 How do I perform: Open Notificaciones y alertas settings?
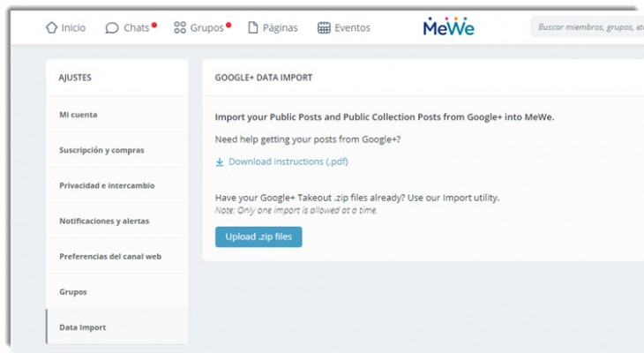coord(117,221)
